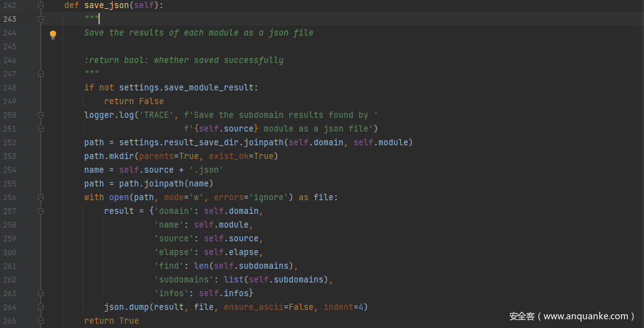Click the fold end marker at line 263
Image resolution: width=644 pixels, height=328 pixels.
pos(41,293)
